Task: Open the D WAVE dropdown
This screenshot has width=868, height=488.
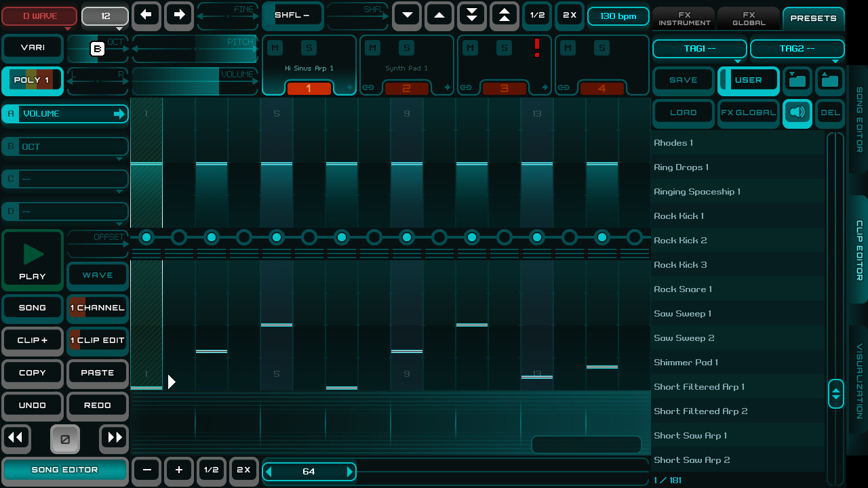Action: point(39,15)
